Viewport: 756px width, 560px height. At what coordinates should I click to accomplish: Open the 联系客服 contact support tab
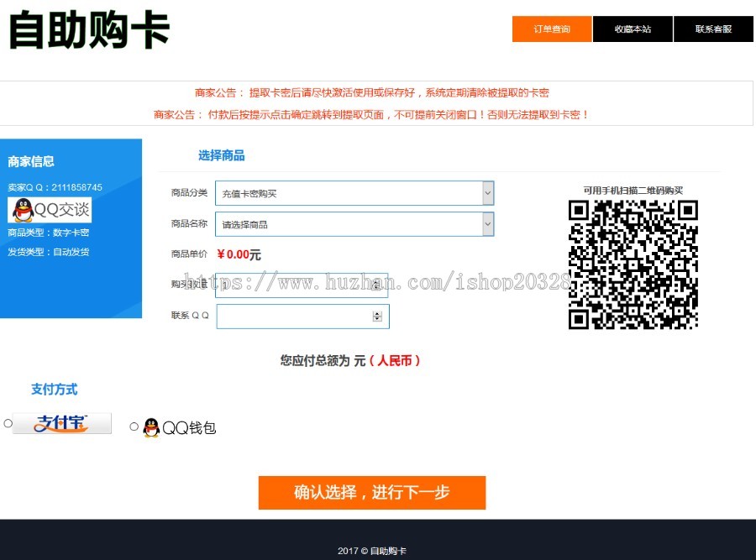click(713, 29)
